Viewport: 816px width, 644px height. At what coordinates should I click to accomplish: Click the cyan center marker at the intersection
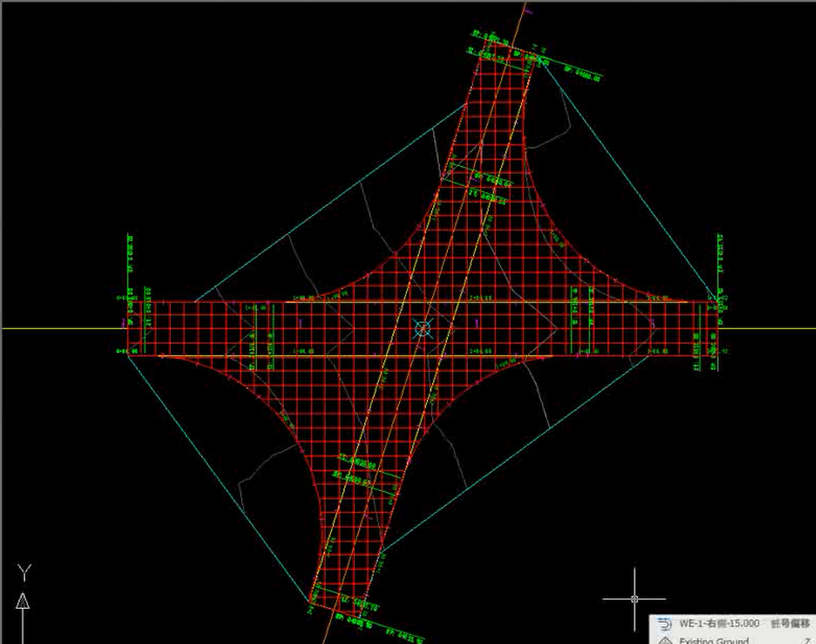pos(423,328)
